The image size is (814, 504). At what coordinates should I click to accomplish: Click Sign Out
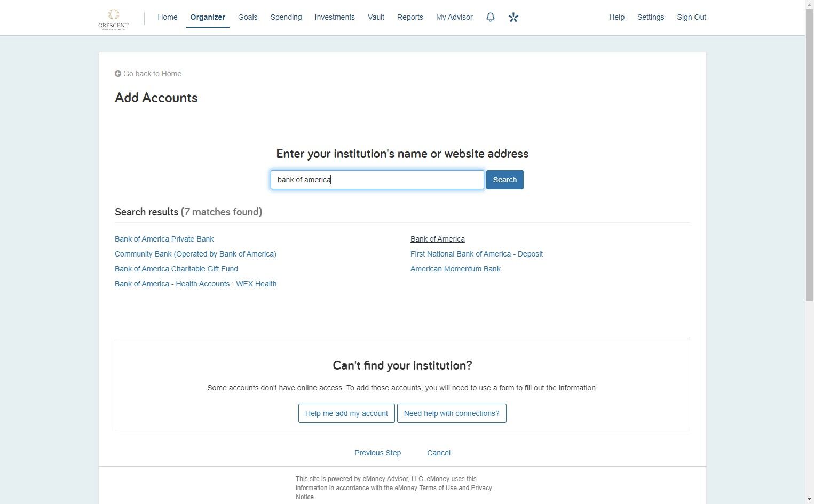[692, 17]
